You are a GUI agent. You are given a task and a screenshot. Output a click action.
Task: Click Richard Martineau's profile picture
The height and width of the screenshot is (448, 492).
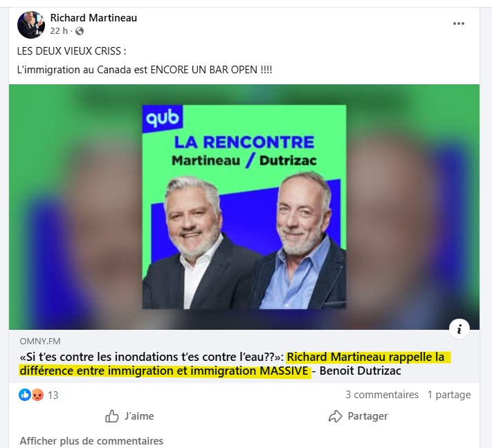(x=30, y=25)
